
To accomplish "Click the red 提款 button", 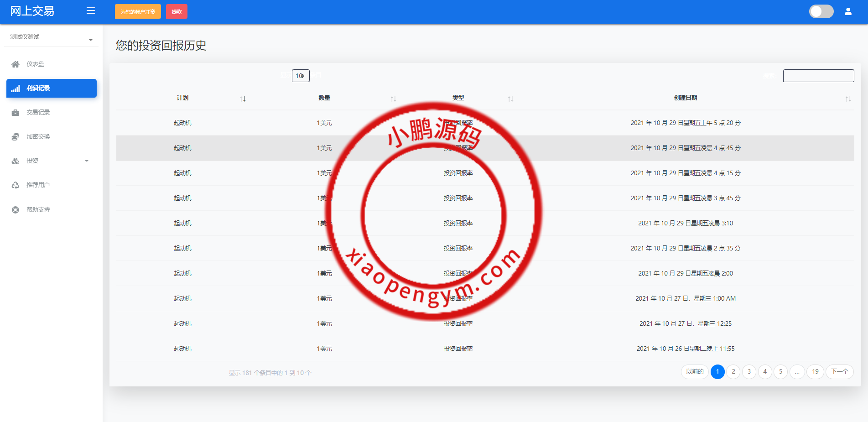I will click(x=177, y=12).
